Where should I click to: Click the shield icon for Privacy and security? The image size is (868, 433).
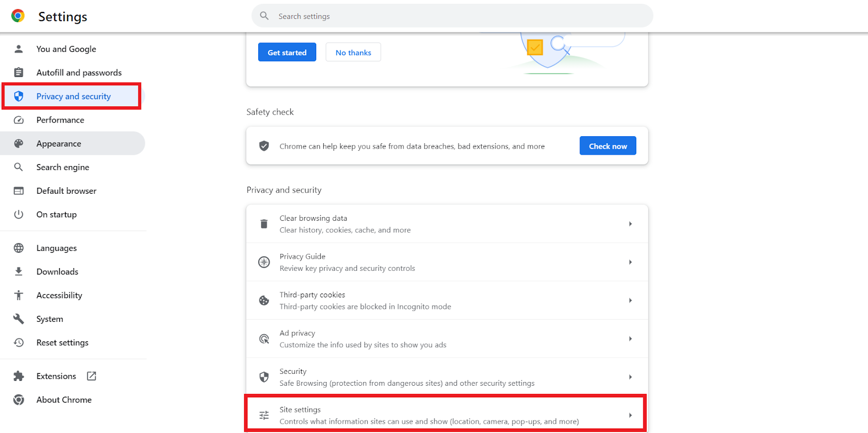18,96
